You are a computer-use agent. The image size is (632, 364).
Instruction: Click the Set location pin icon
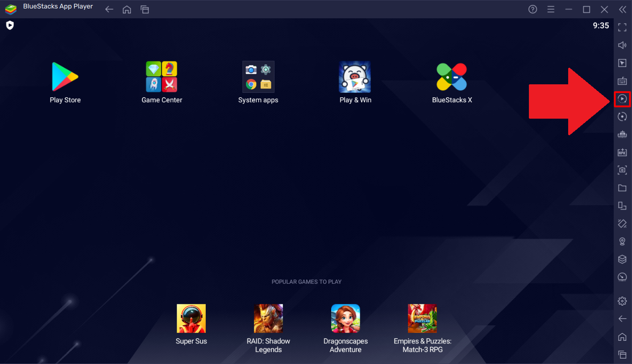coord(622,241)
